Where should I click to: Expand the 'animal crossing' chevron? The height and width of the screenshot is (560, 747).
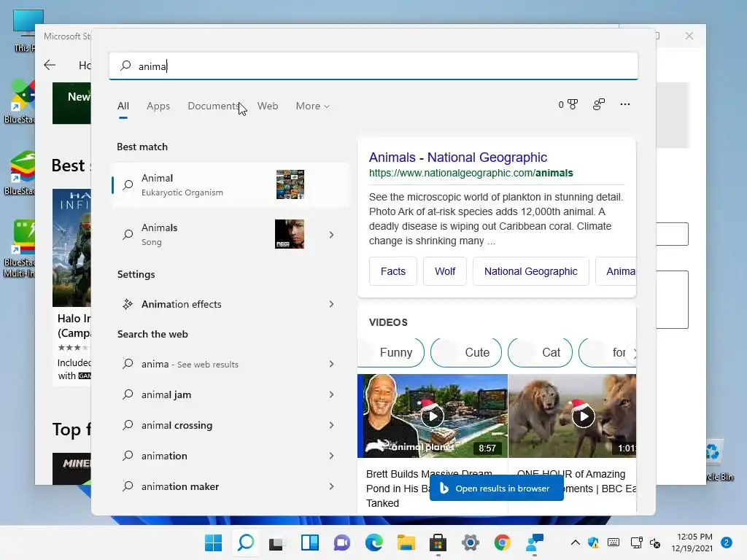click(x=332, y=425)
